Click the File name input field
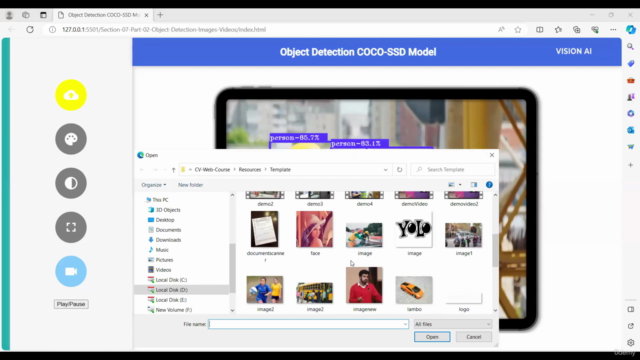The height and width of the screenshot is (360, 640). tap(305, 324)
